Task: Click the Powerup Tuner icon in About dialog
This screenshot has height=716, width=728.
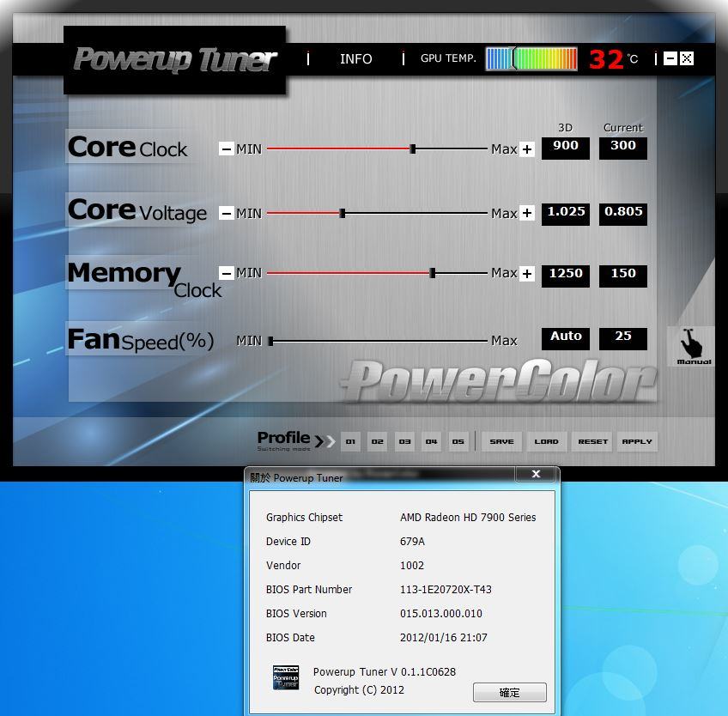Action: [286, 677]
